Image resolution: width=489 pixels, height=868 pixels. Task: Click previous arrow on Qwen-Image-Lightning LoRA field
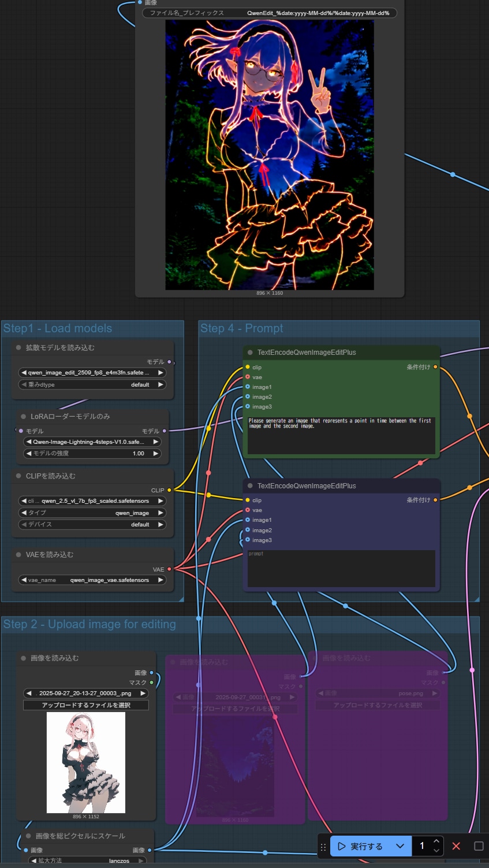click(29, 442)
